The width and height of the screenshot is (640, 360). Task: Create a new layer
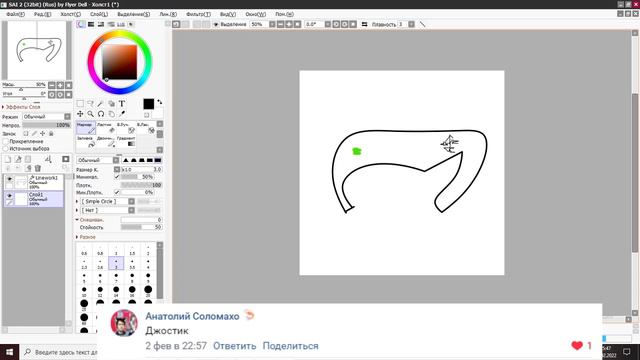click(x=8, y=159)
